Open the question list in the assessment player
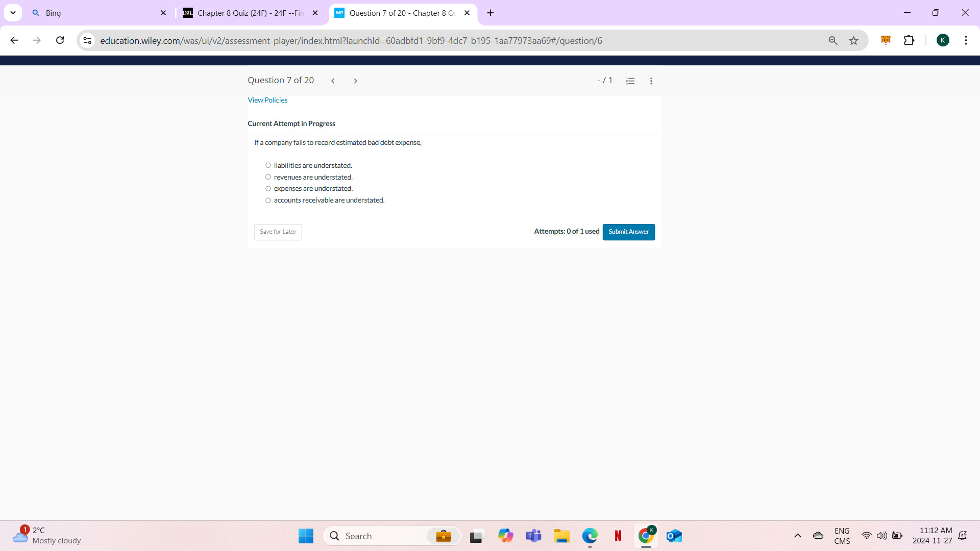Screen dimensions: 980x551 click(630, 81)
